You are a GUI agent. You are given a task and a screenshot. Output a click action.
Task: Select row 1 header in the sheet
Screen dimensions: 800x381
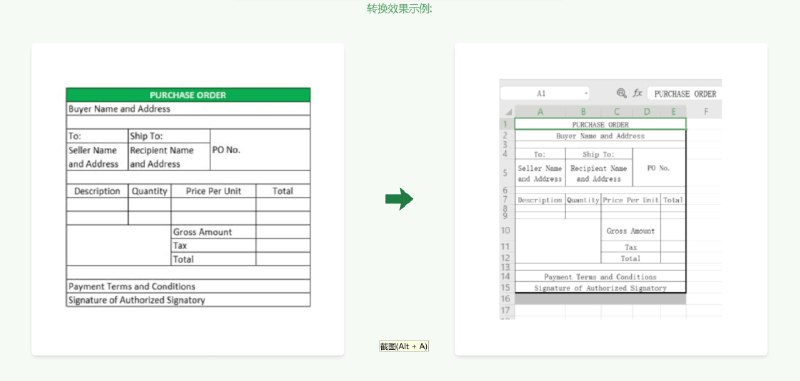tap(506, 124)
